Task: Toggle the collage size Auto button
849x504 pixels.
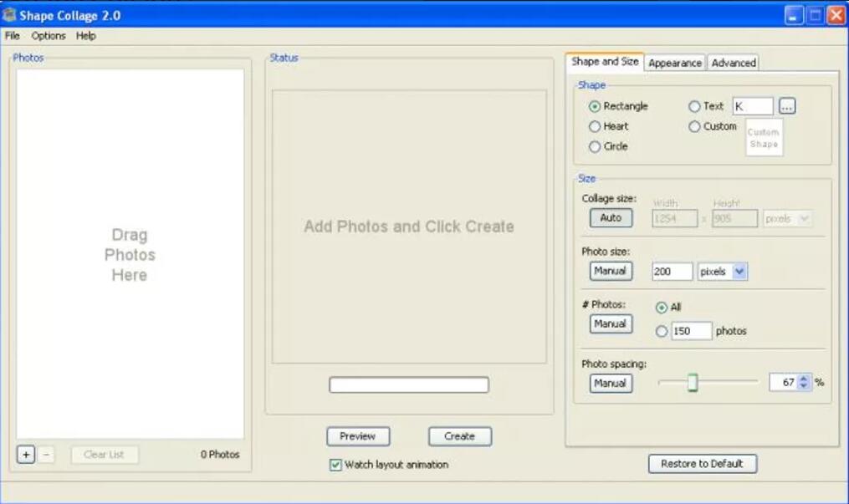Action: [611, 218]
